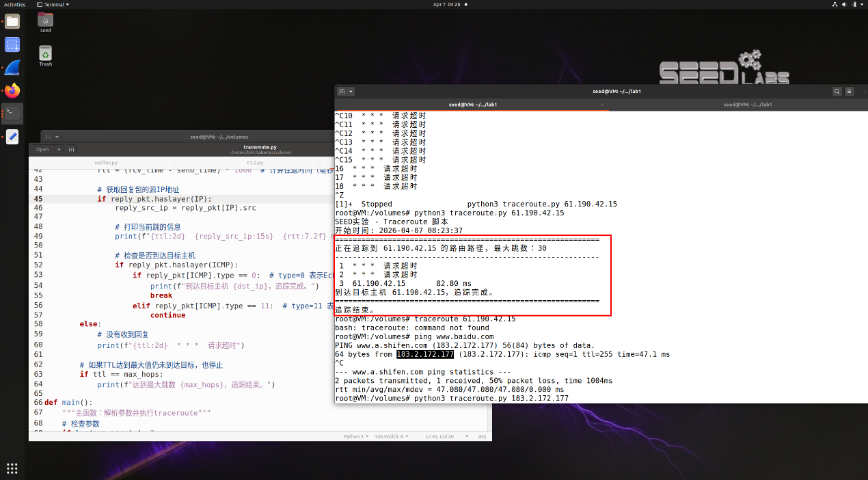Open the Files app in the dock
This screenshot has height=480, width=868.
pyautogui.click(x=12, y=21)
